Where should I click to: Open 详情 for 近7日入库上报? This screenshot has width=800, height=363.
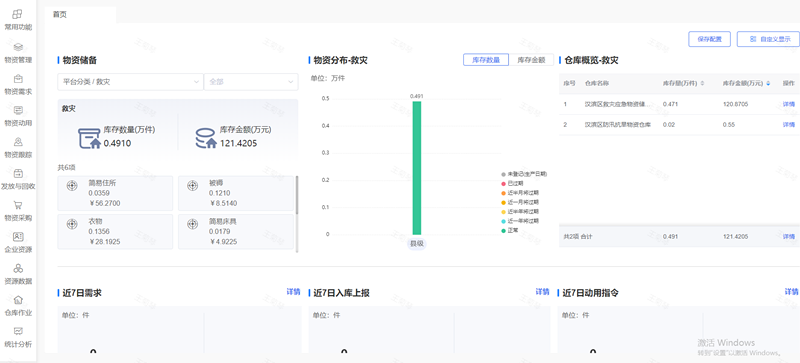pyautogui.click(x=542, y=292)
